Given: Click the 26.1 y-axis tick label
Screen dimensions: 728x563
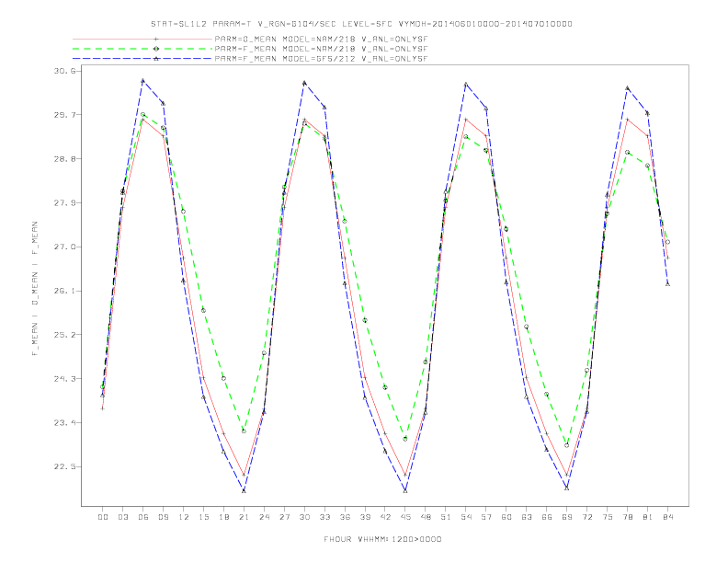Looking at the screenshot, I should tap(65, 291).
